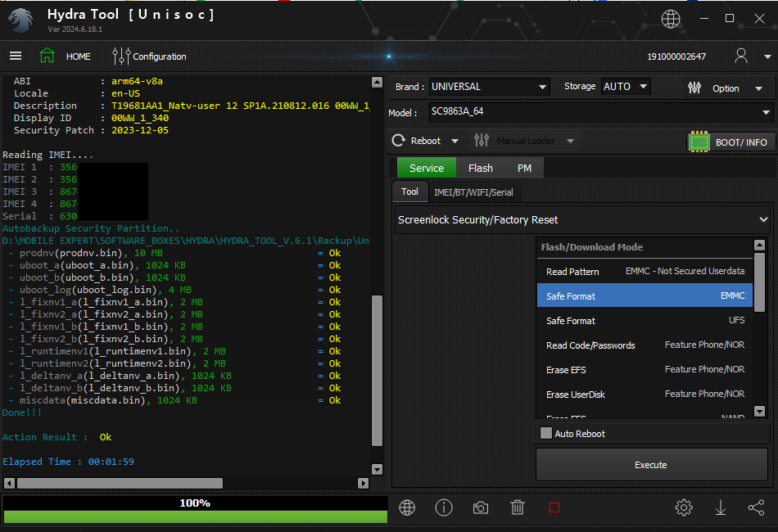The width and height of the screenshot is (778, 532).
Task: Open settings gear icon in bottom bar
Action: pos(684,507)
